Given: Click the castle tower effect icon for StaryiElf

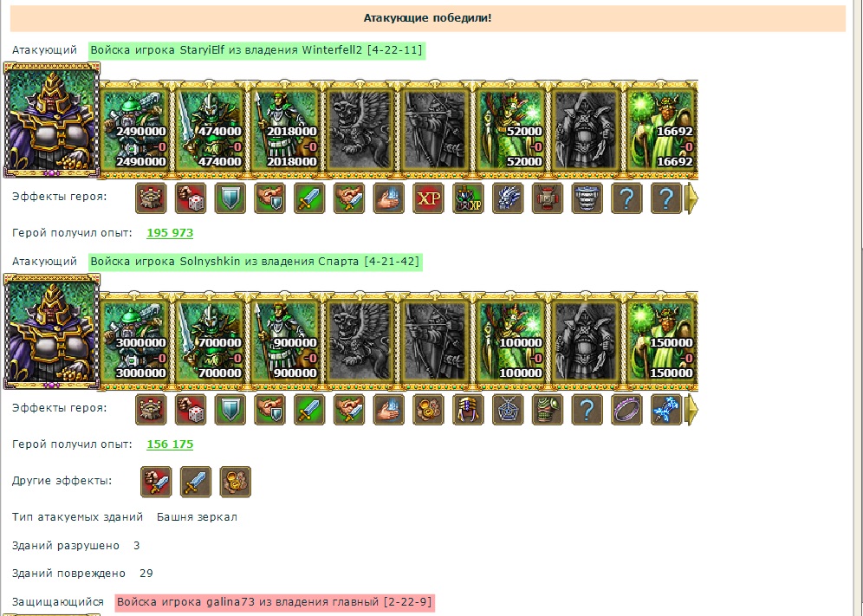Looking at the screenshot, I should pyautogui.click(x=151, y=198).
